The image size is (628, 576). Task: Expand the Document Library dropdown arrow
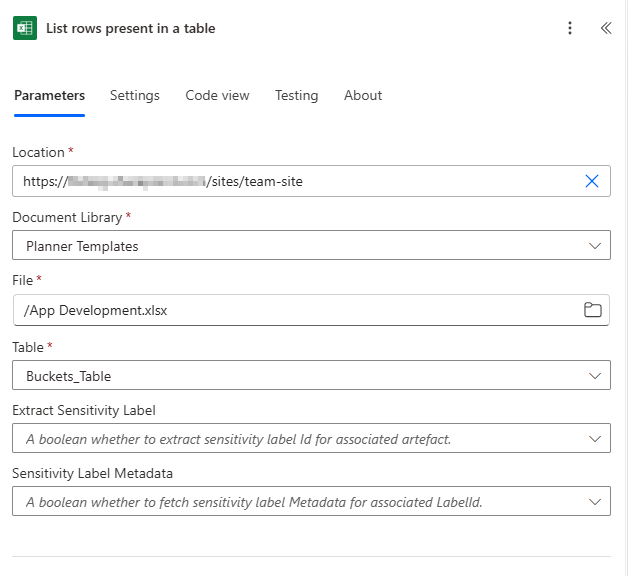point(595,246)
